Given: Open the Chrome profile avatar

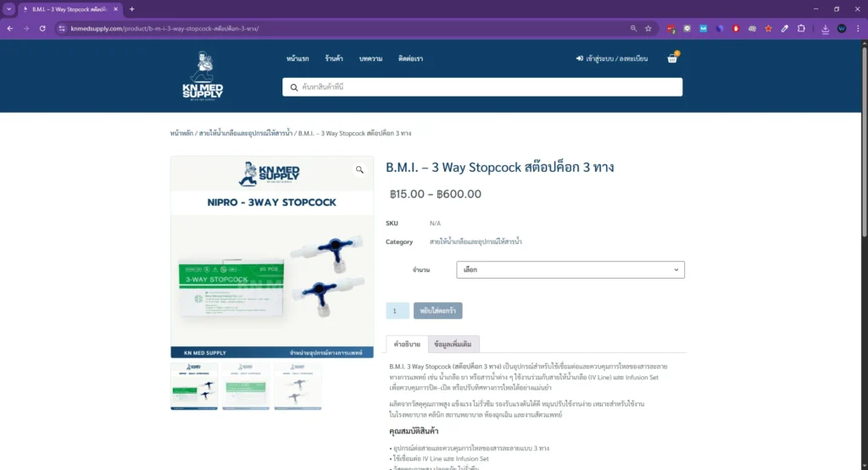Looking at the screenshot, I should (842, 28).
